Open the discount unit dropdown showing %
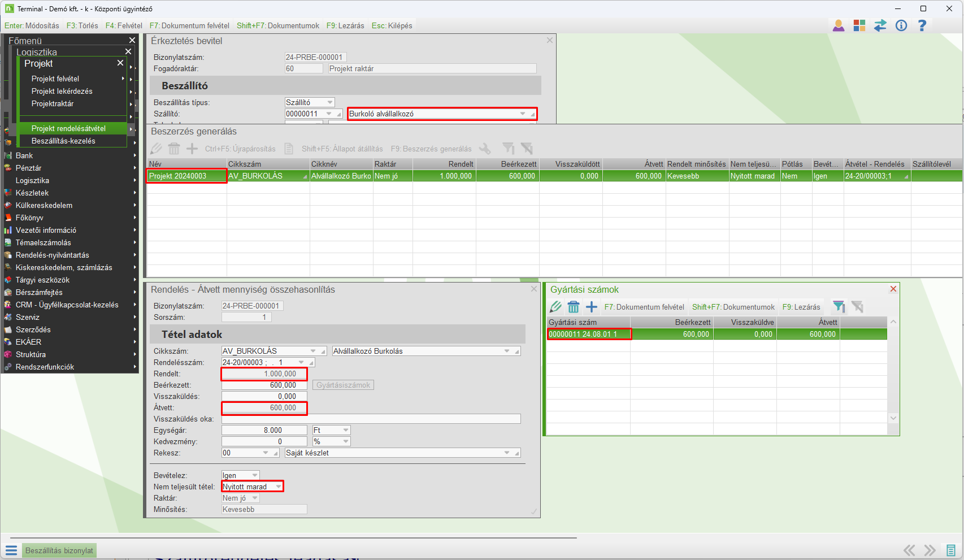964x560 pixels. [346, 441]
